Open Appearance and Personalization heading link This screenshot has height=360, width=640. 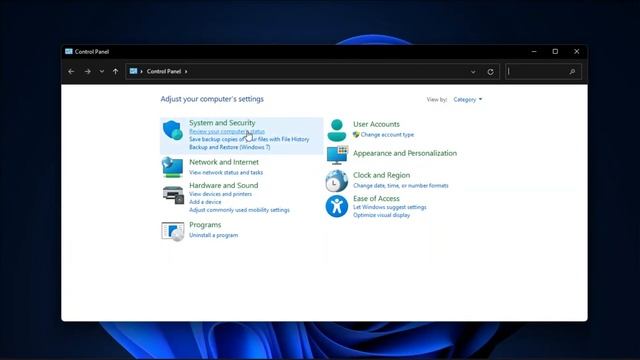[x=405, y=153]
